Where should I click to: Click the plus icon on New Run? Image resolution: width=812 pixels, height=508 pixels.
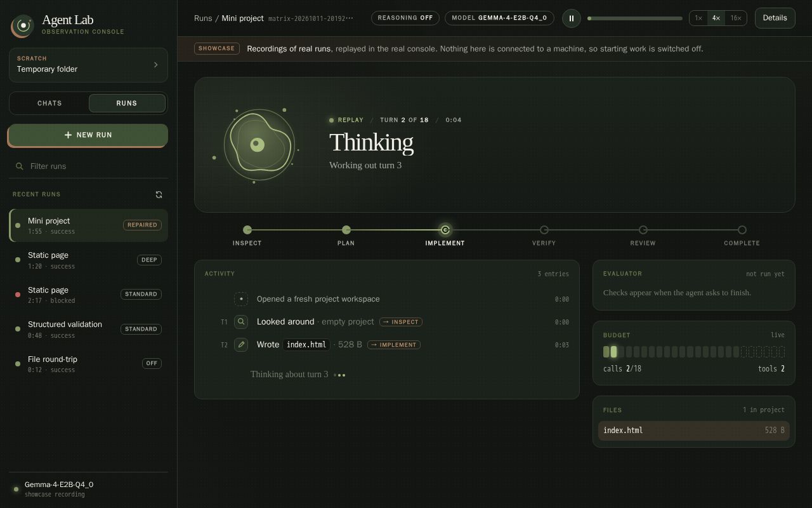[68, 135]
